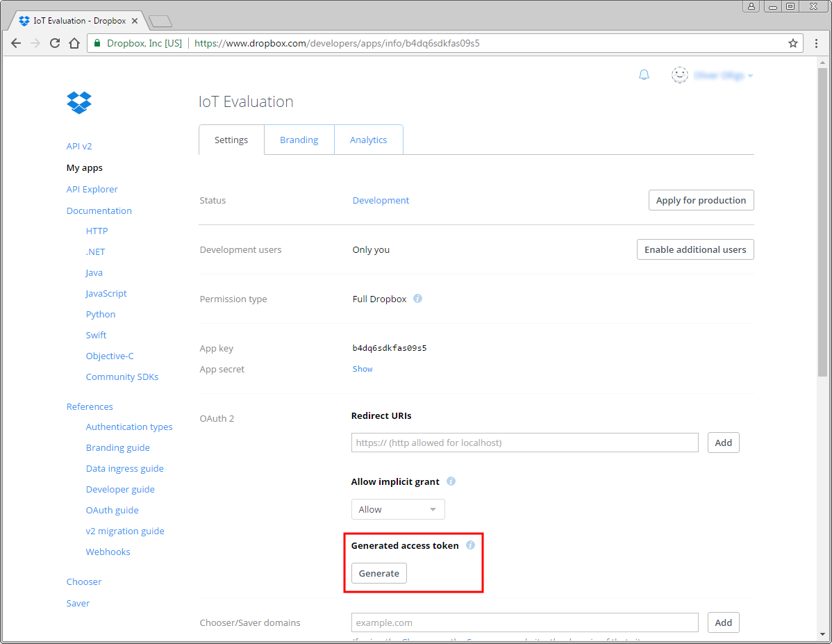This screenshot has height=644, width=832.
Task: Open Python documentation link
Action: click(x=100, y=314)
